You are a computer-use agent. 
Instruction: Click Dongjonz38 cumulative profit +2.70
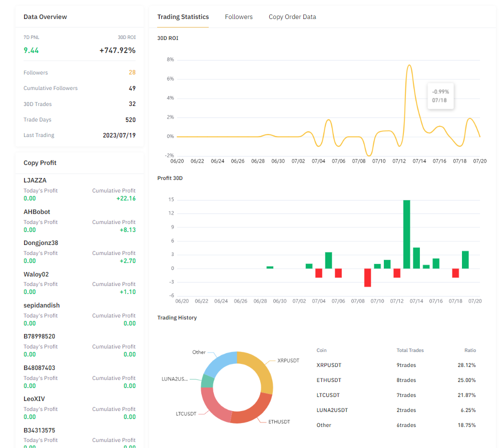coord(128,261)
